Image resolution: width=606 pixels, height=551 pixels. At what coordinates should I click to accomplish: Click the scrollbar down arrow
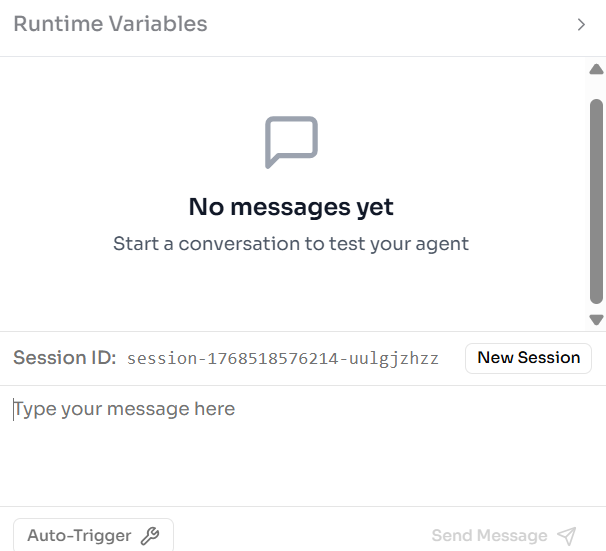click(x=596, y=320)
